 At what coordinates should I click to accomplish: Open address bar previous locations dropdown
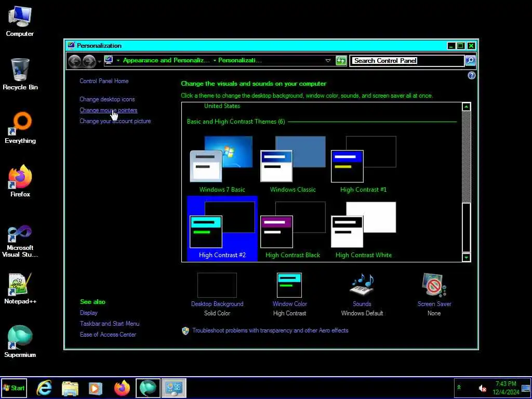tap(328, 60)
